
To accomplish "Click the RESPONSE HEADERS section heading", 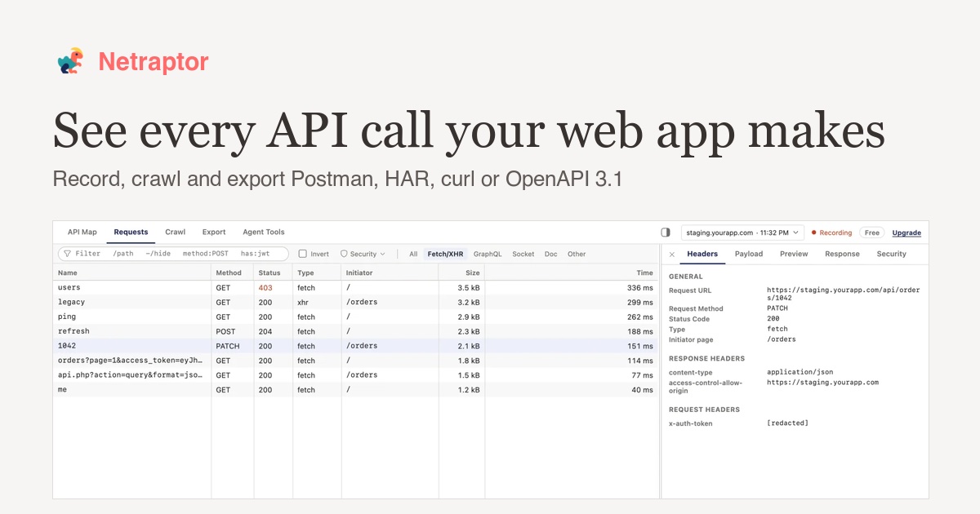I will point(707,359).
